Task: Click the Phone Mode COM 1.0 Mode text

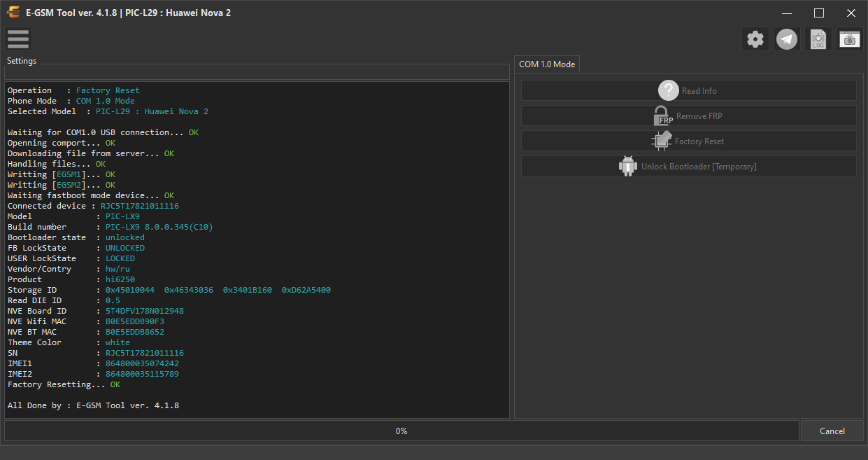Action: [x=106, y=101]
